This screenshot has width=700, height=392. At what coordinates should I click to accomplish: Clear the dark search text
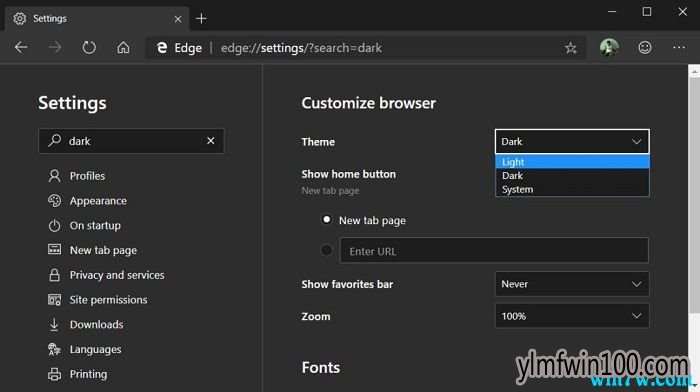tap(211, 141)
